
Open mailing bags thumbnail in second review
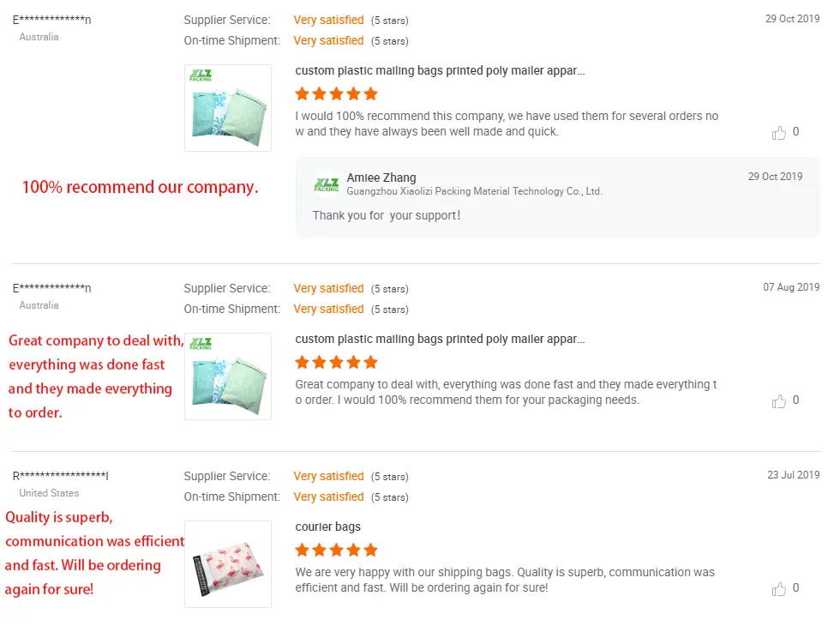coord(228,376)
